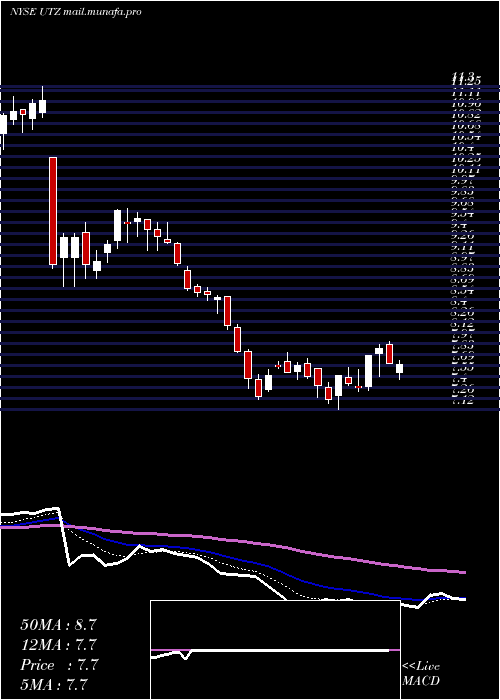Click the tall red gap-down candlestick
Image resolution: width=500 pixels, height=700 pixels.
click(x=53, y=211)
